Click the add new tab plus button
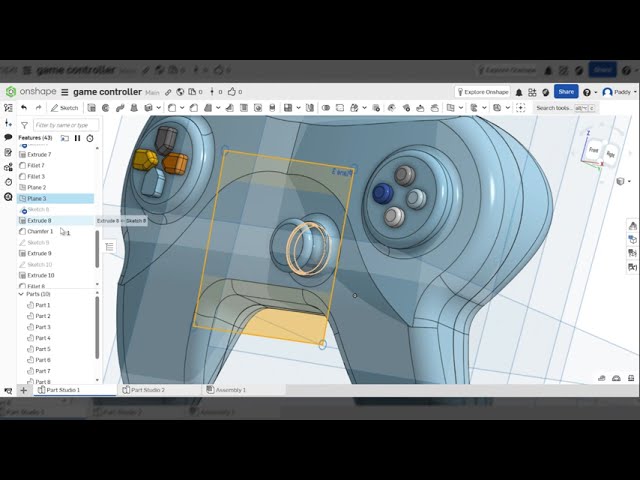The height and width of the screenshot is (480, 640). tap(24, 390)
